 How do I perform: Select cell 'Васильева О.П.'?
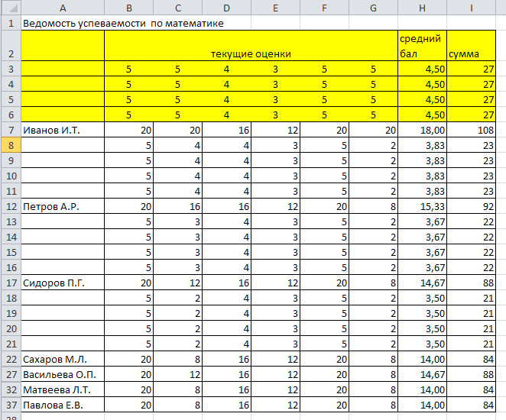(x=63, y=374)
